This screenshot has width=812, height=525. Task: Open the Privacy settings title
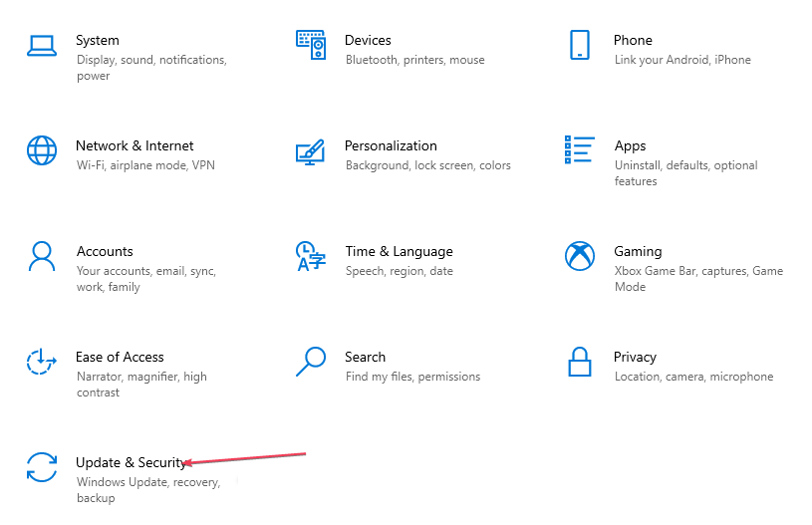(635, 358)
